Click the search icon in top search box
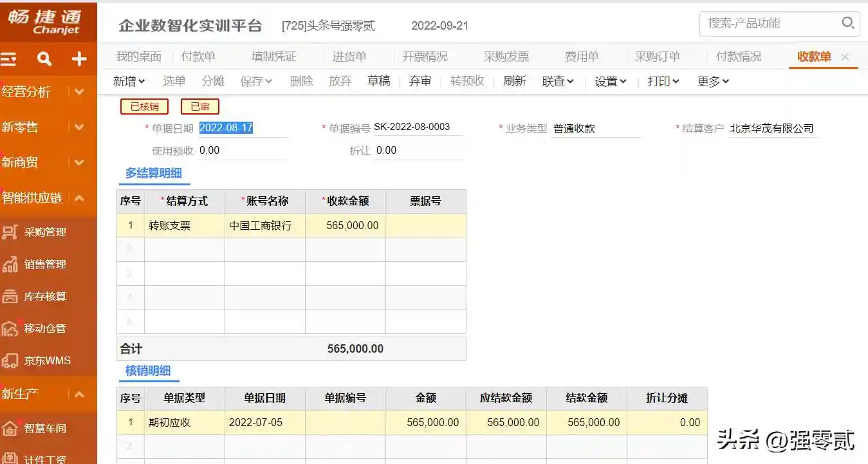 tap(847, 24)
